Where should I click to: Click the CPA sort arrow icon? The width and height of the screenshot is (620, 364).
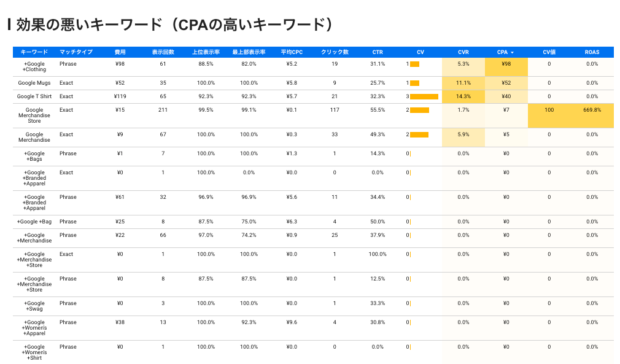click(x=512, y=52)
